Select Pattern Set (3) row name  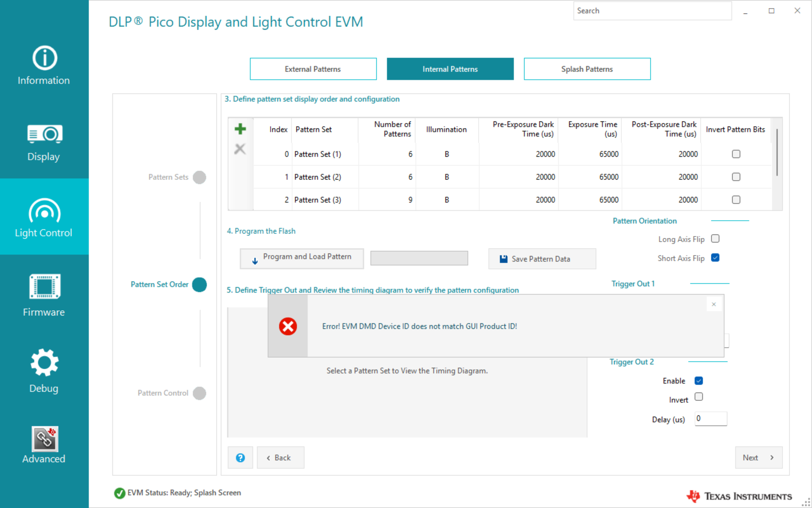coord(318,200)
